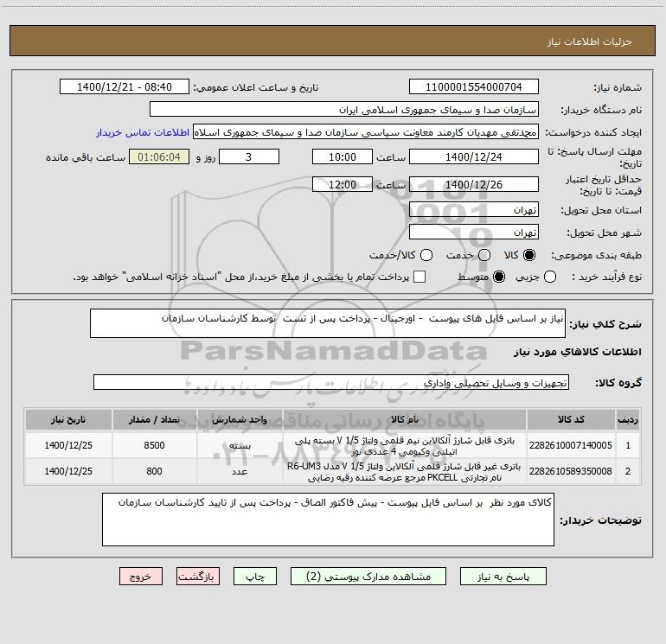Click واحد شمارش column header
Viewport: 666px width, 644px height.
point(240,420)
